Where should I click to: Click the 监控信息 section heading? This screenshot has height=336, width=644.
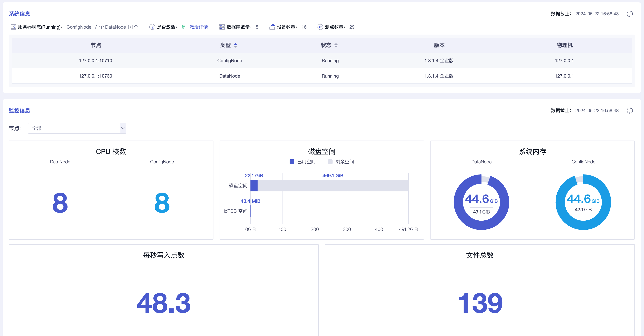[19, 110]
